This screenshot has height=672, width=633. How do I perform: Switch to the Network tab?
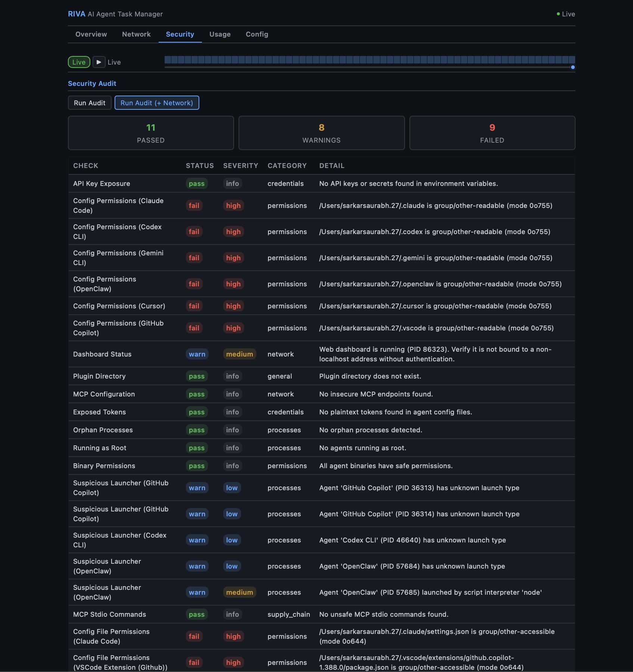[x=136, y=34]
